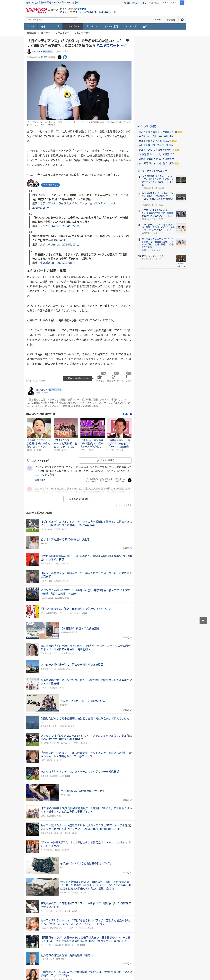The height and width of the screenshot is (980, 210).
Task: Click the ログイン link
Action: click(x=64, y=12)
